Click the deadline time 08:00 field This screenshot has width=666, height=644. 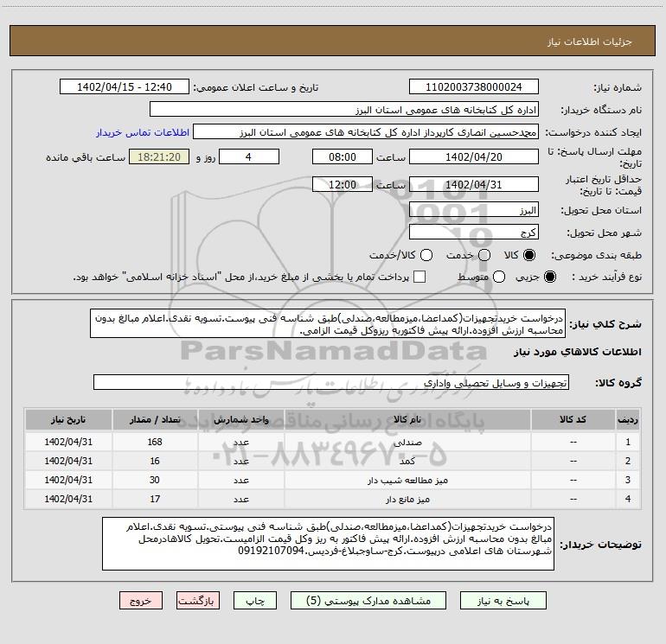coord(343,156)
